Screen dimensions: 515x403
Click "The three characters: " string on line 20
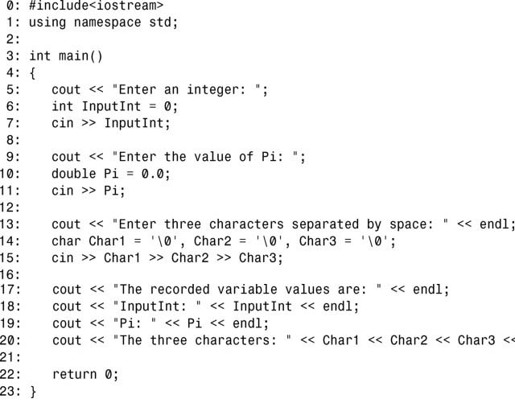(202, 340)
